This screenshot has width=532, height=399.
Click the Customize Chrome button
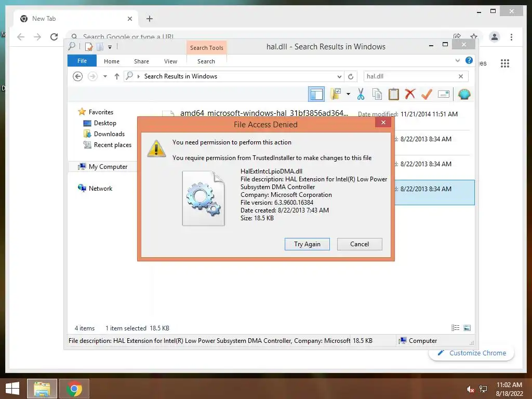click(472, 353)
